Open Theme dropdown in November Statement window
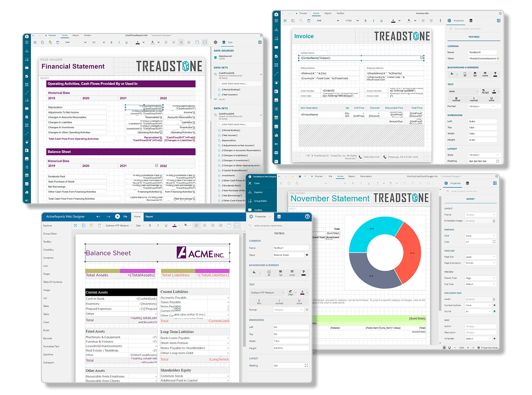Image resolution: width=532 pixels, height=395 pixels. pos(480,215)
